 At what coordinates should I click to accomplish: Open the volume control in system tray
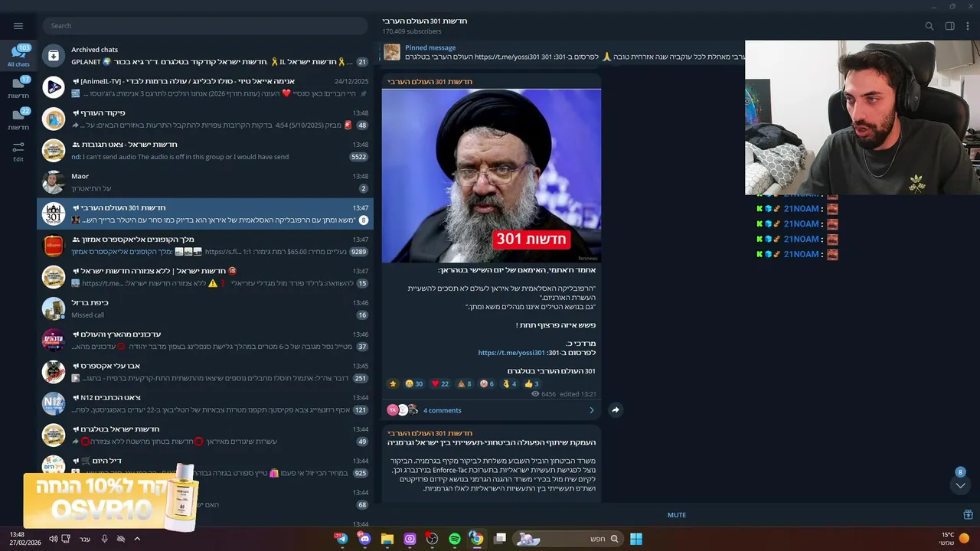pyautogui.click(x=53, y=539)
